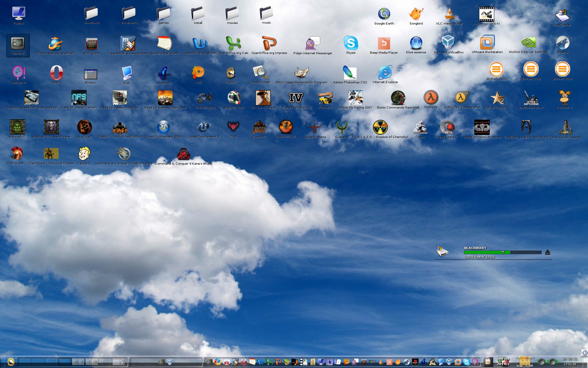
Task: Open Sun xVM VirtualBox desktop icon
Action: [449, 44]
